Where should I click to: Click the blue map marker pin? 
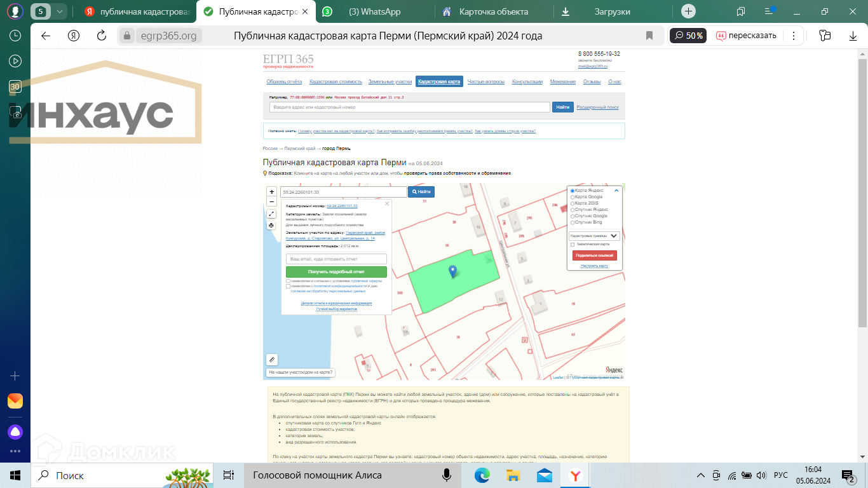(452, 272)
